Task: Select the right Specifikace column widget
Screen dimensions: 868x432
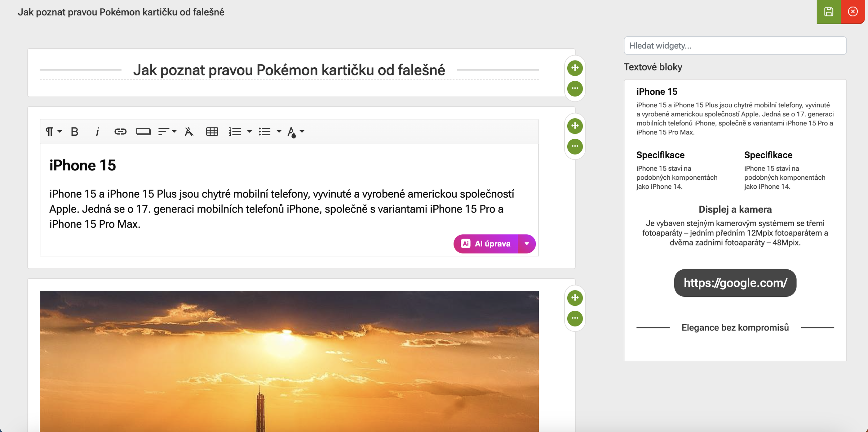Action: click(x=785, y=170)
